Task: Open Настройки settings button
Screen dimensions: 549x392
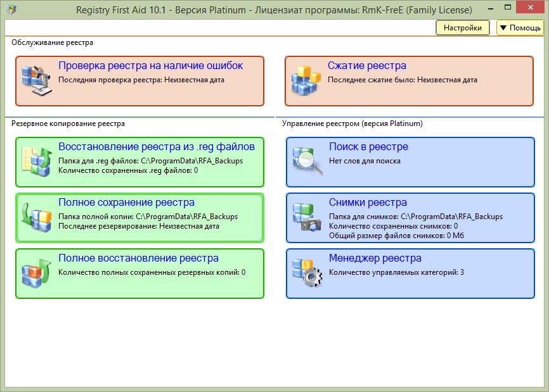Action: coord(463,28)
